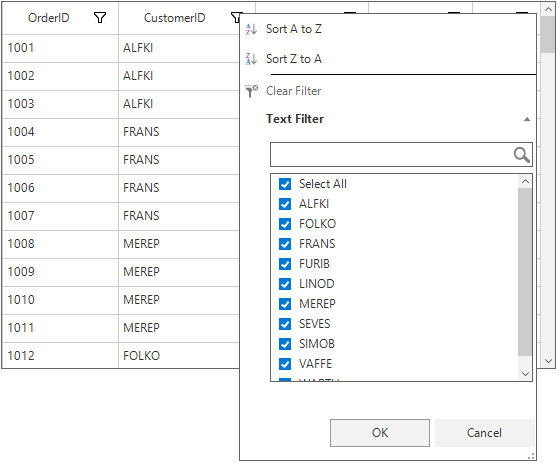Click the grid vertical scrollbar thumb

548,35
